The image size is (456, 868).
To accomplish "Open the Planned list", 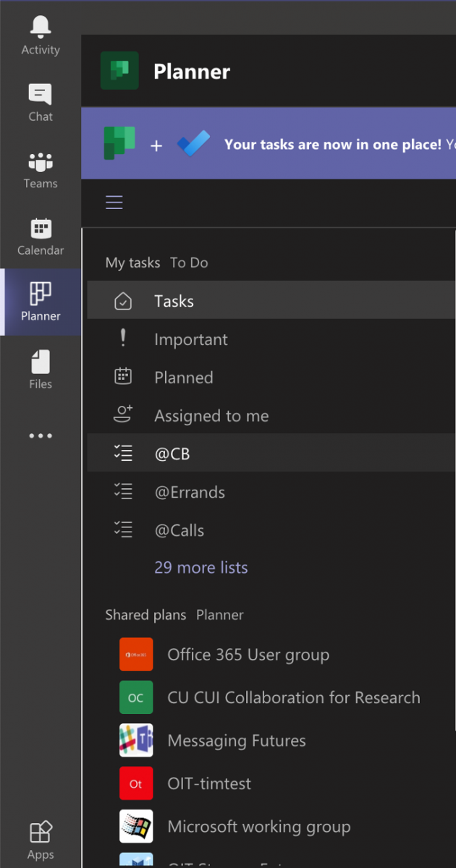I will coord(271,378).
